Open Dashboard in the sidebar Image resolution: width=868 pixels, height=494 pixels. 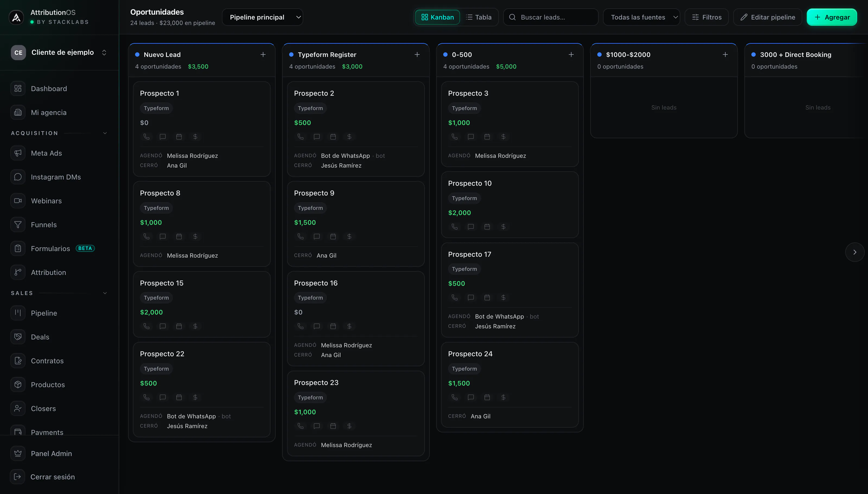coord(59,89)
